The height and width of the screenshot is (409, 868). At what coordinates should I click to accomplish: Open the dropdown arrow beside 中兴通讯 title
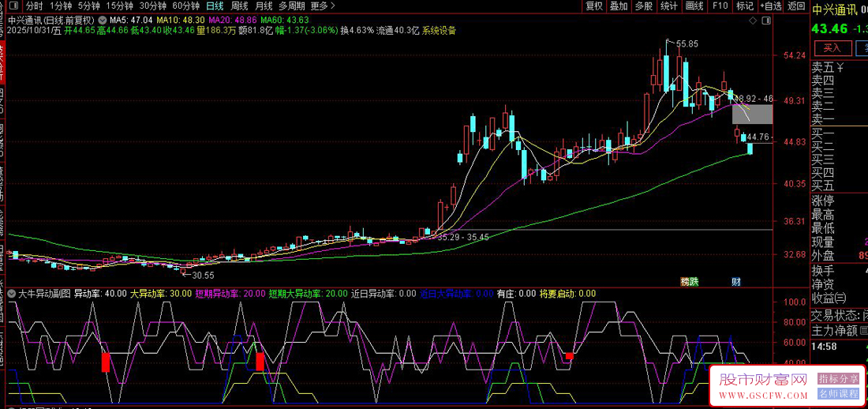(102, 19)
